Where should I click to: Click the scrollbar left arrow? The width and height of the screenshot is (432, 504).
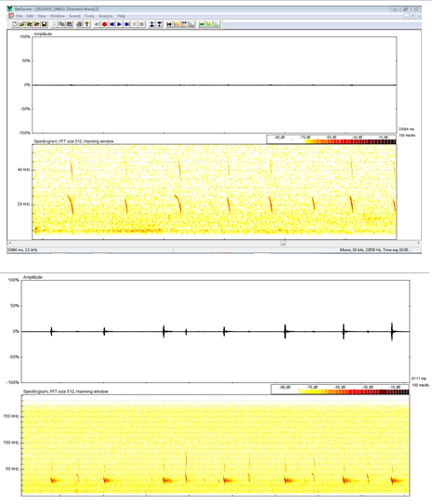point(9,243)
